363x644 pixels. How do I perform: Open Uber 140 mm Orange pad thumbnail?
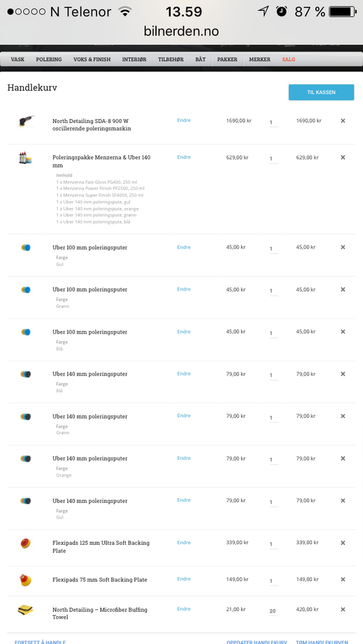pos(26,459)
